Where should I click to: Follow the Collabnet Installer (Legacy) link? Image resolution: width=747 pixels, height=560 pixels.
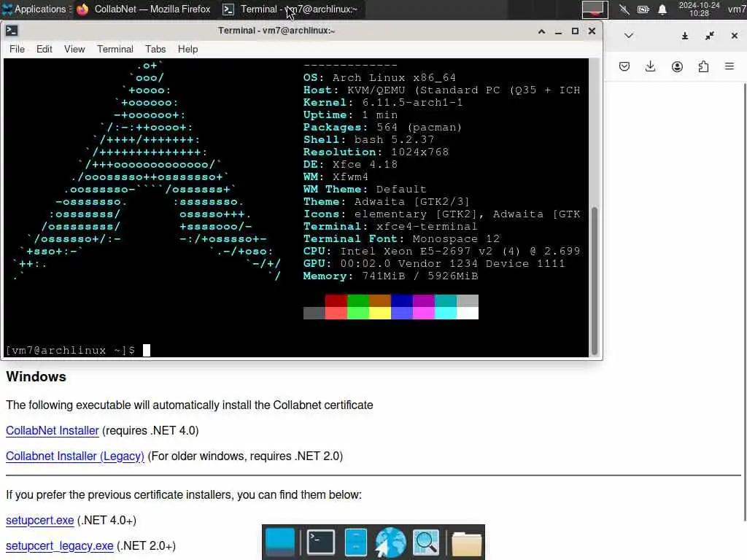[x=75, y=456]
